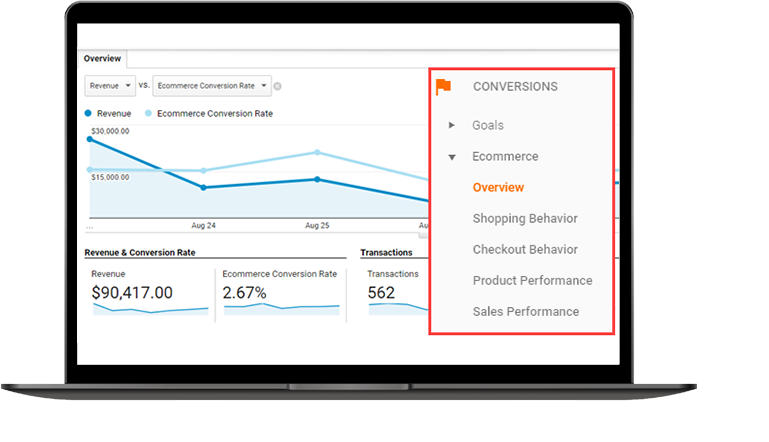Click the light blue Conversion Rate legend dot
The height and width of the screenshot is (442, 769).
pos(150,114)
